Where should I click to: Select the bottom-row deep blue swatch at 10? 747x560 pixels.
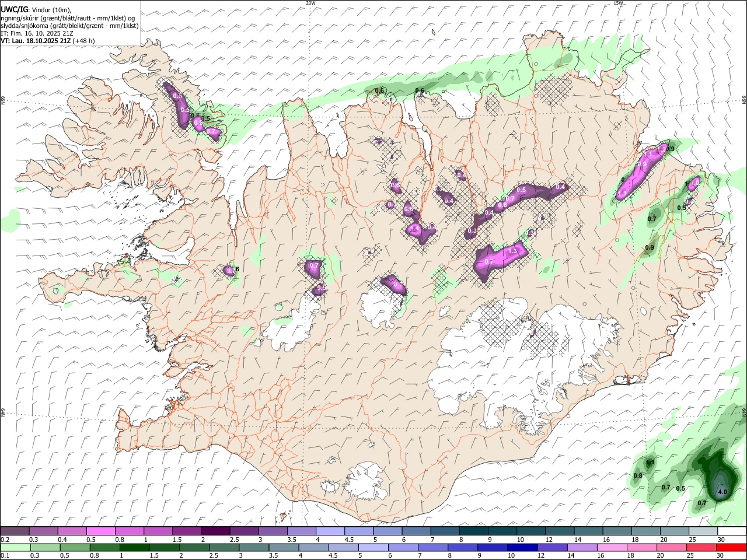[x=522, y=548]
